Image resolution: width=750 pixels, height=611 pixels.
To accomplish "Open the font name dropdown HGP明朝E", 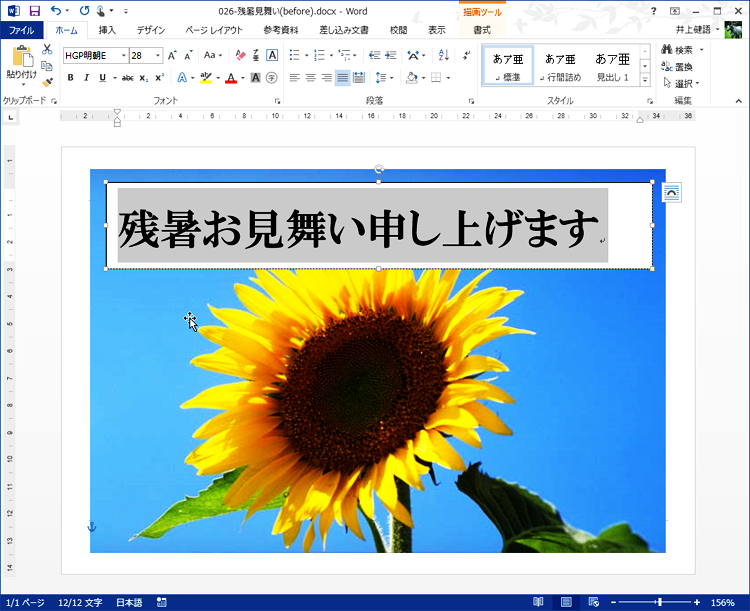I will [123, 56].
